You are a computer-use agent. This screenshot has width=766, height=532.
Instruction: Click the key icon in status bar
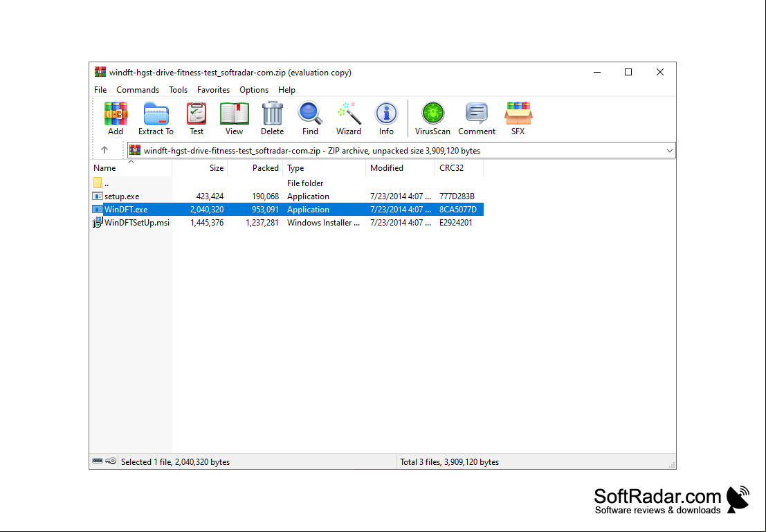tap(111, 461)
